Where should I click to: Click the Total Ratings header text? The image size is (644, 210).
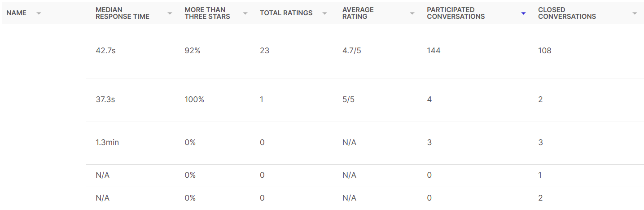click(x=286, y=13)
